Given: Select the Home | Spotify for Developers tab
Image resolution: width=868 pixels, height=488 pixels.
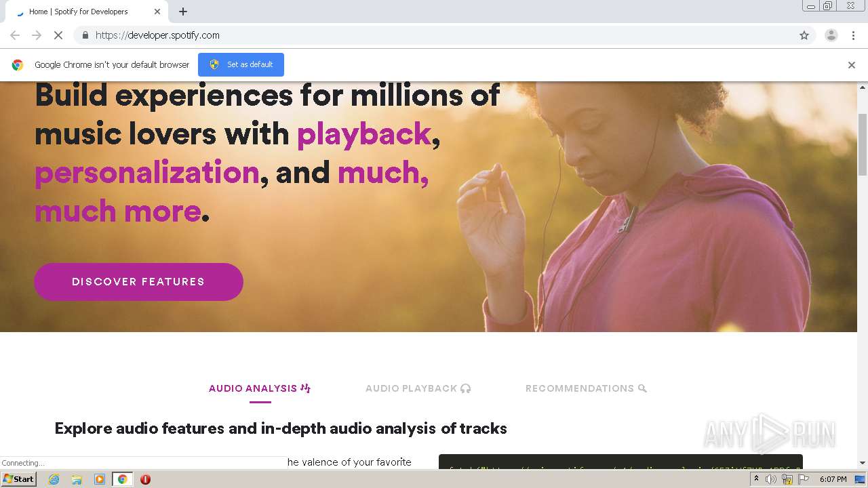Looking at the screenshot, I should point(88,12).
